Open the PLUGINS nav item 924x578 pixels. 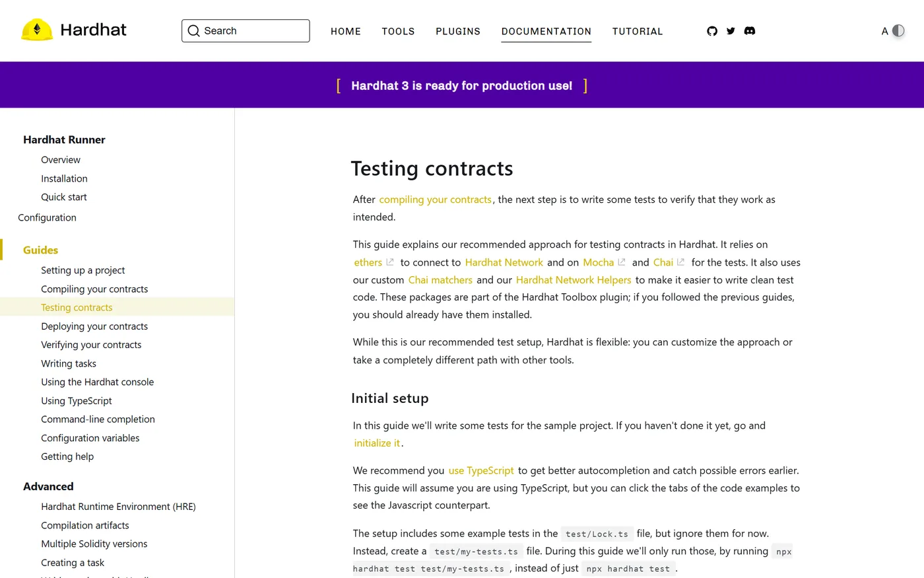coord(458,31)
